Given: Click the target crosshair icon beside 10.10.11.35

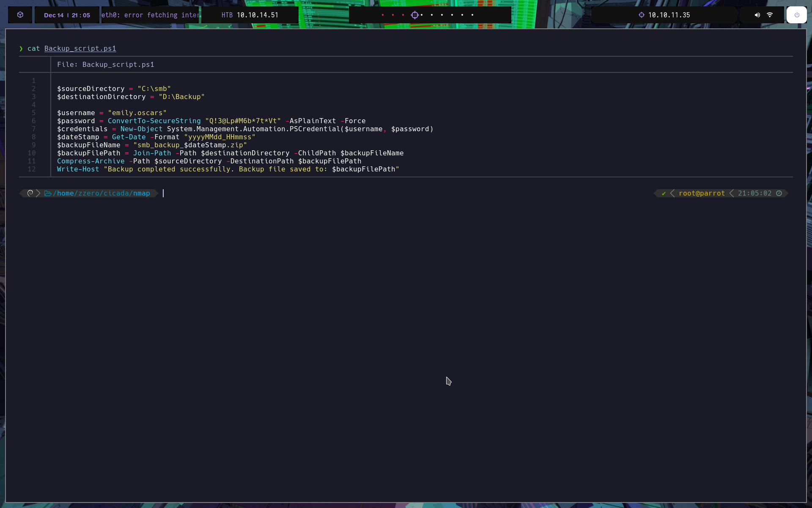Looking at the screenshot, I should click(x=642, y=15).
